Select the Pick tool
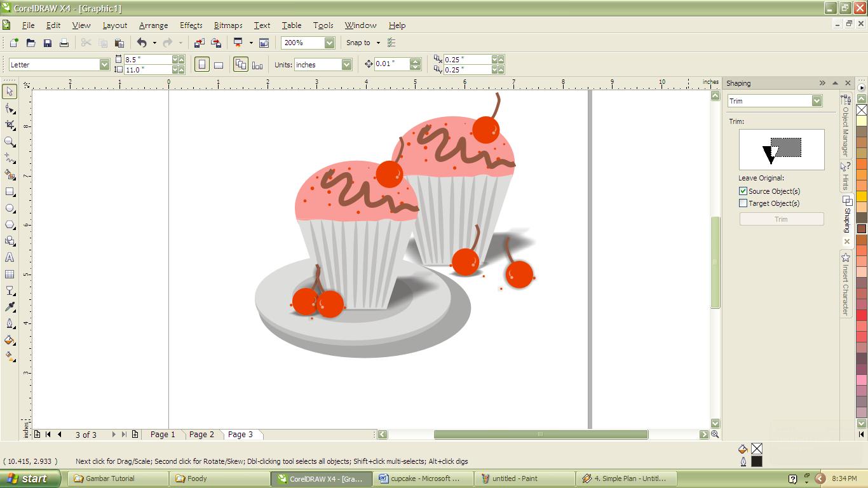 (9, 91)
